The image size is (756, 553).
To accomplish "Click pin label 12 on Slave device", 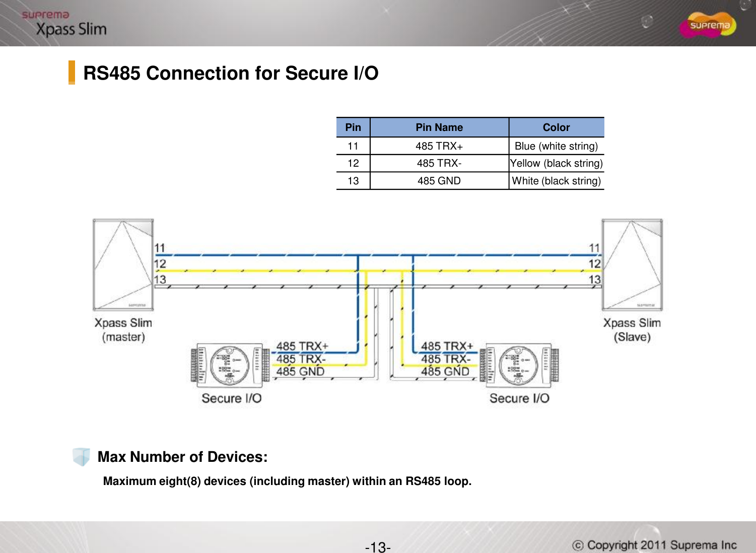I will tap(595, 263).
